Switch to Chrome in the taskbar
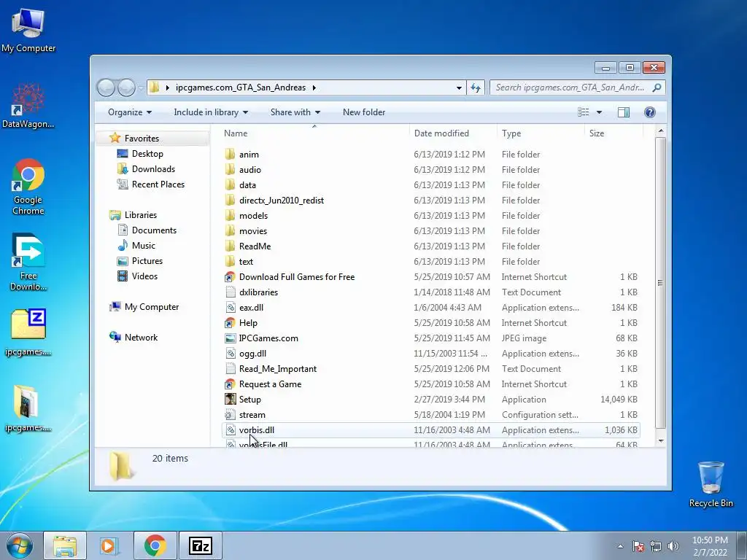This screenshot has width=747, height=560. (155, 545)
